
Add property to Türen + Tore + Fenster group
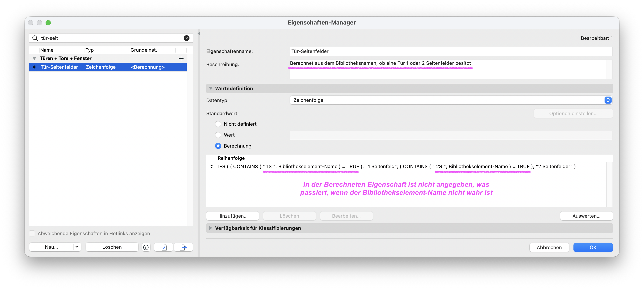[x=181, y=58]
